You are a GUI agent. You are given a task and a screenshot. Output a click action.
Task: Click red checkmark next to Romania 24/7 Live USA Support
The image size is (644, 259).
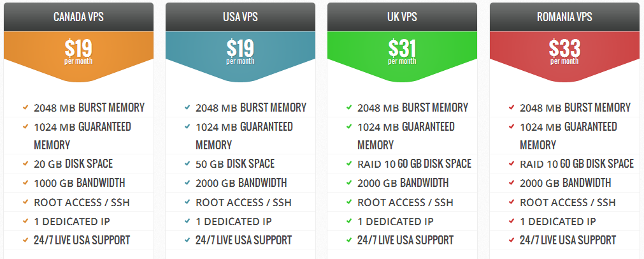click(511, 241)
